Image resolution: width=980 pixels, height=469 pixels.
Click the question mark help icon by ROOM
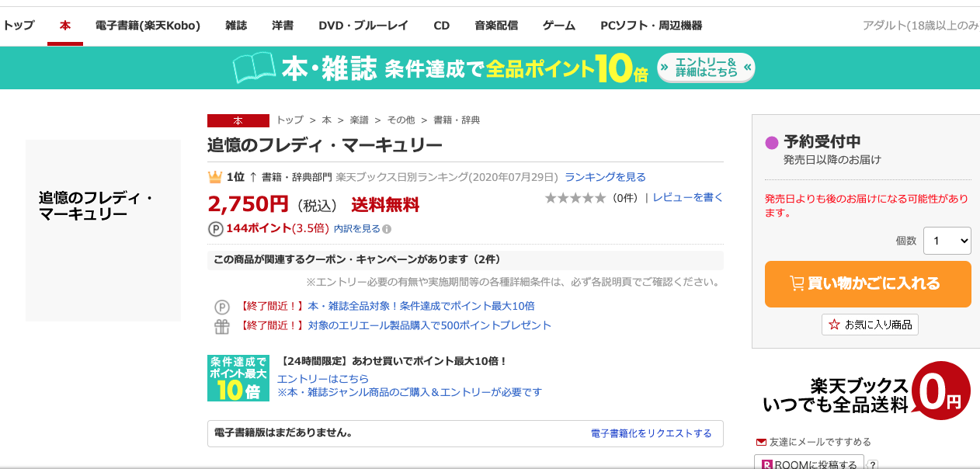point(873,465)
